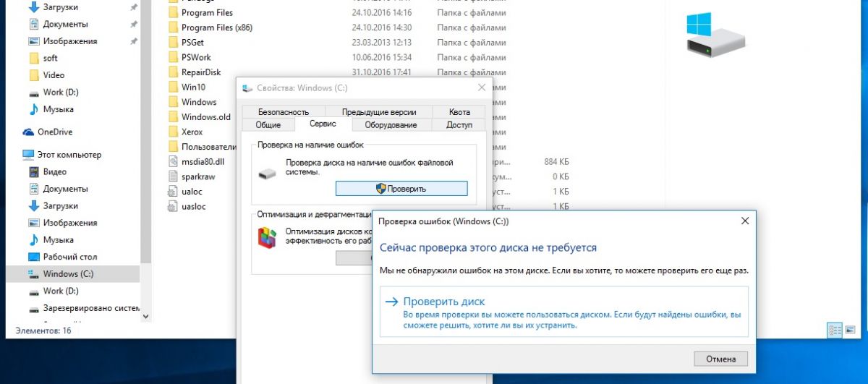The height and width of the screenshot is (384, 868).
Task: Click the quick access Музыка note icon
Action: click(x=34, y=109)
